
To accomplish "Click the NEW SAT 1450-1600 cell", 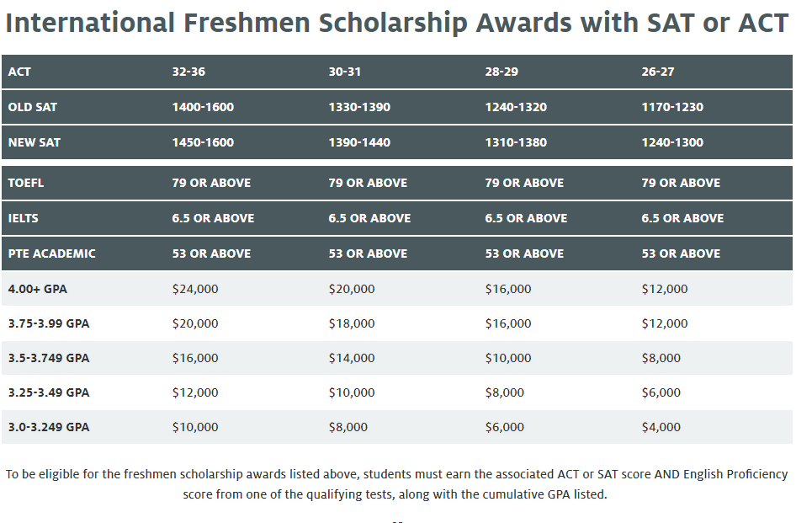I will point(203,142).
